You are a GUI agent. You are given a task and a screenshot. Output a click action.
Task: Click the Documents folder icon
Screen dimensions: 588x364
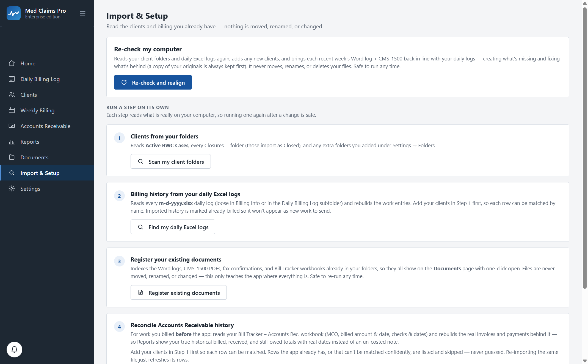12,157
